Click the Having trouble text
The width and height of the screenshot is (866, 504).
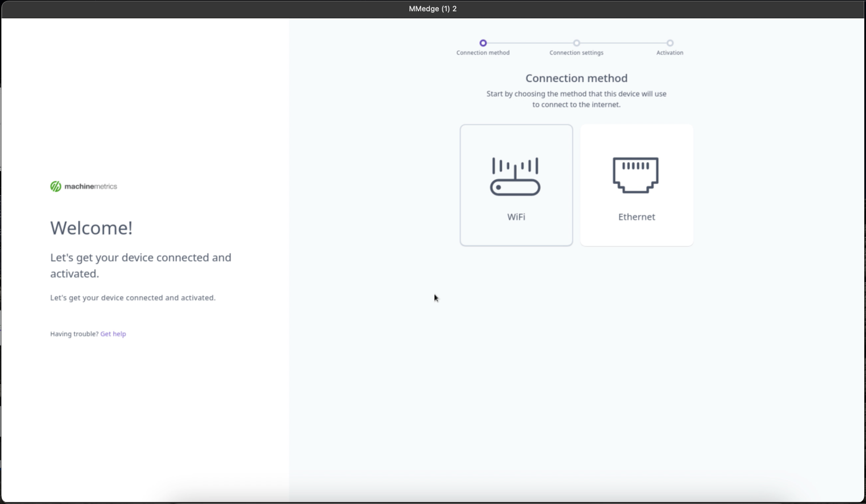[74, 334]
